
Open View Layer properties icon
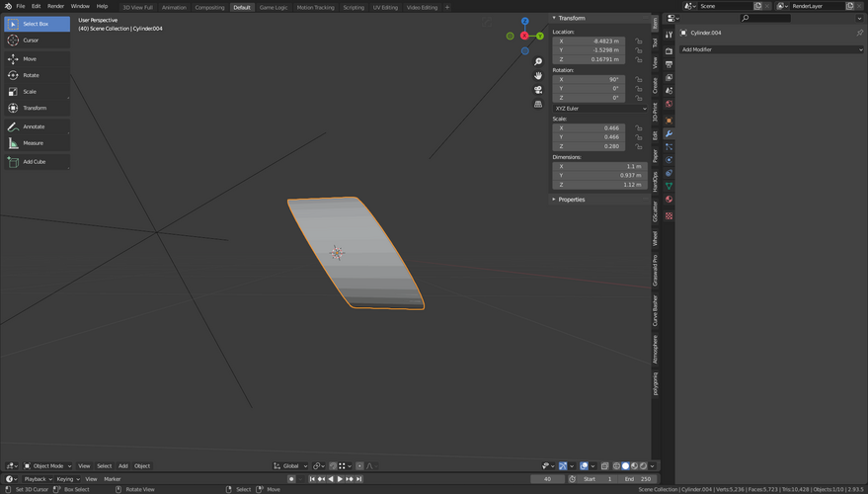point(669,77)
